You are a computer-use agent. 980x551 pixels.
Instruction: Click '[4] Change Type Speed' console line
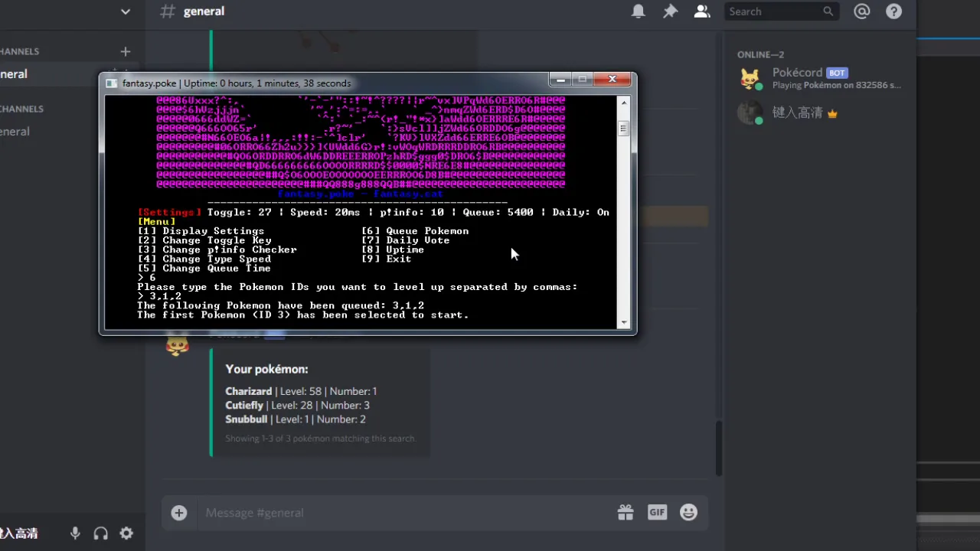pyautogui.click(x=204, y=259)
